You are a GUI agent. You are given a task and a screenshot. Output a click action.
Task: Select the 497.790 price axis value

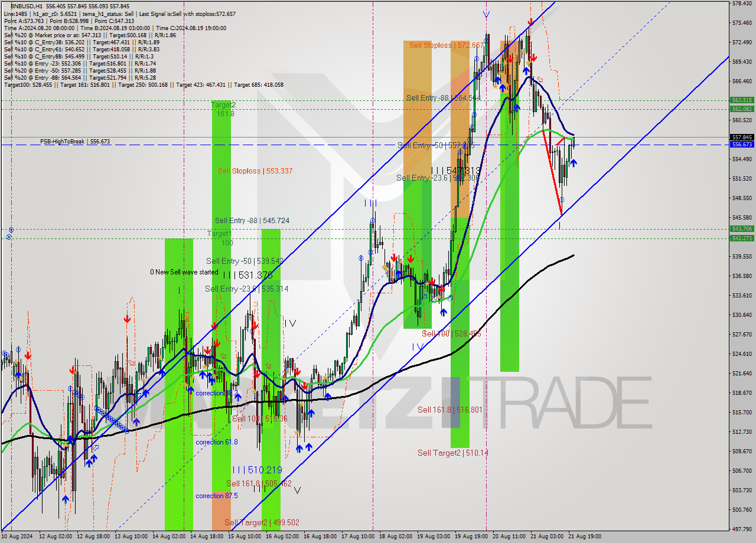pos(742,529)
